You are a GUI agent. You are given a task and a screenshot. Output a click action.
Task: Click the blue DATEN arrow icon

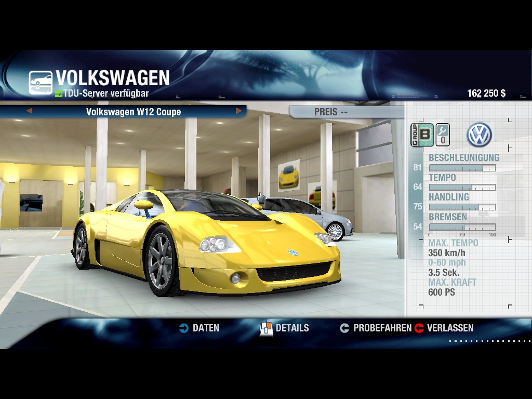[x=183, y=328]
